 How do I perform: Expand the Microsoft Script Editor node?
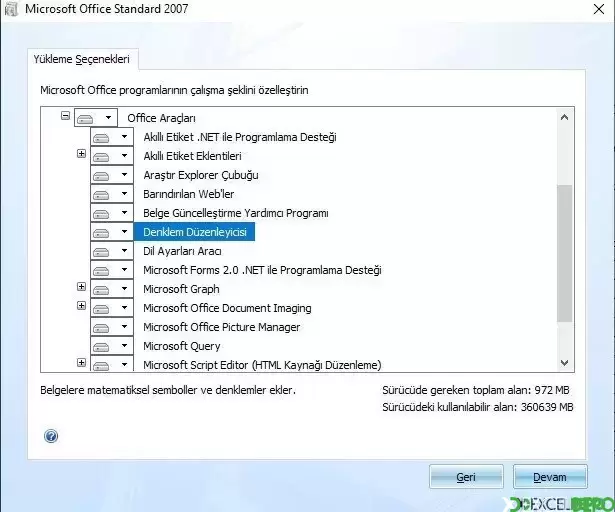click(81, 363)
